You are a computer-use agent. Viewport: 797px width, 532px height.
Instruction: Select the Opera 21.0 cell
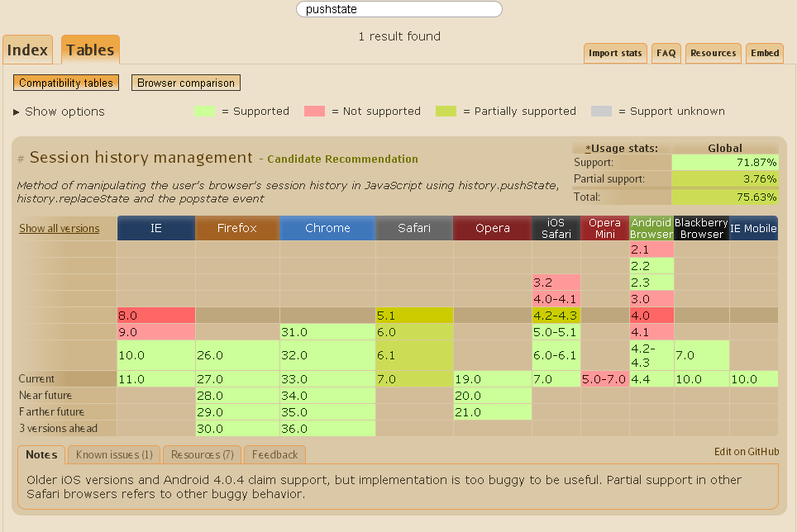pyautogui.click(x=493, y=412)
